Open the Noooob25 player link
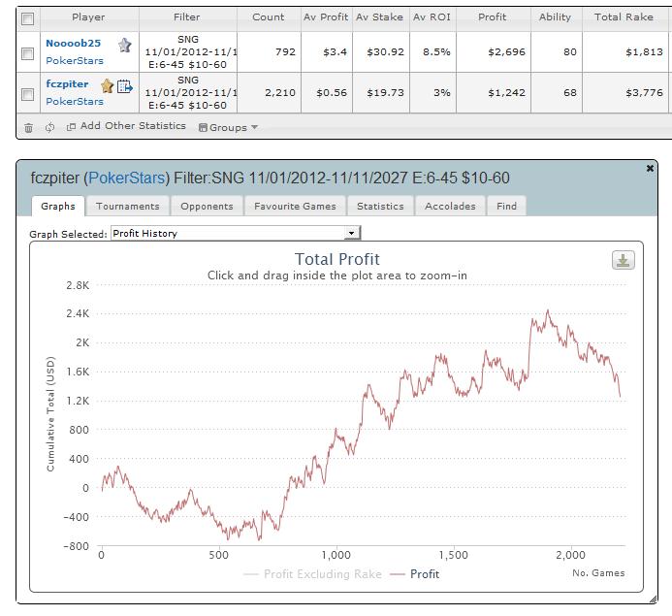 coord(74,44)
